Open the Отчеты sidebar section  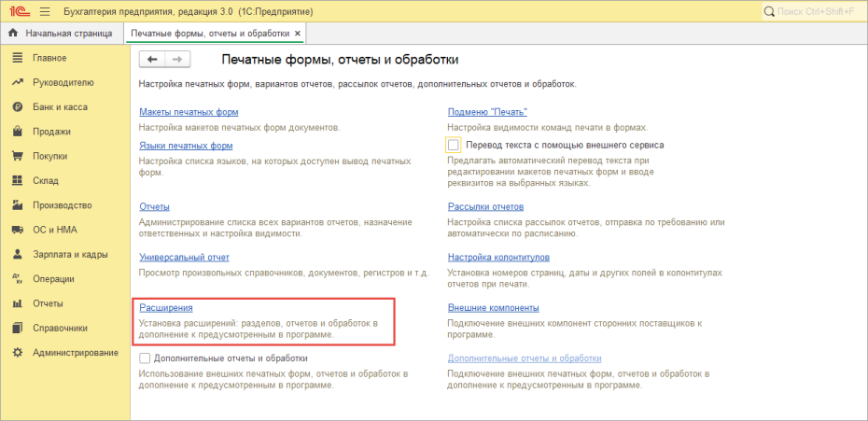tap(65, 303)
